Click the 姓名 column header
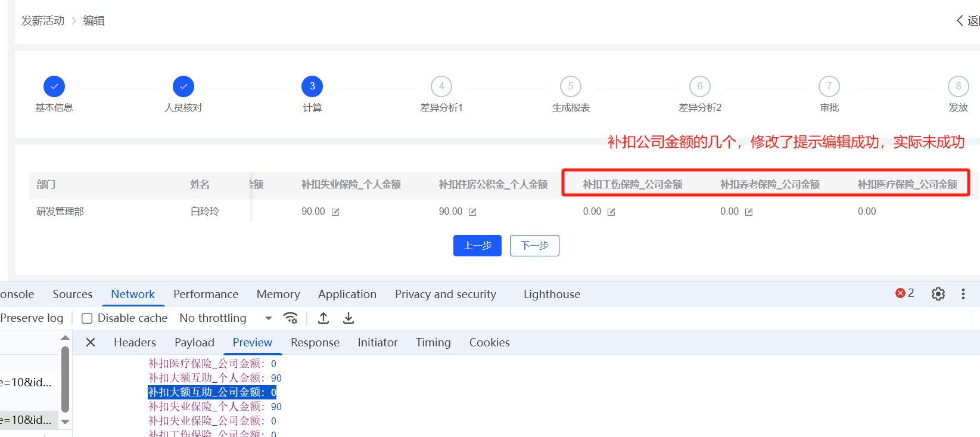 point(200,185)
